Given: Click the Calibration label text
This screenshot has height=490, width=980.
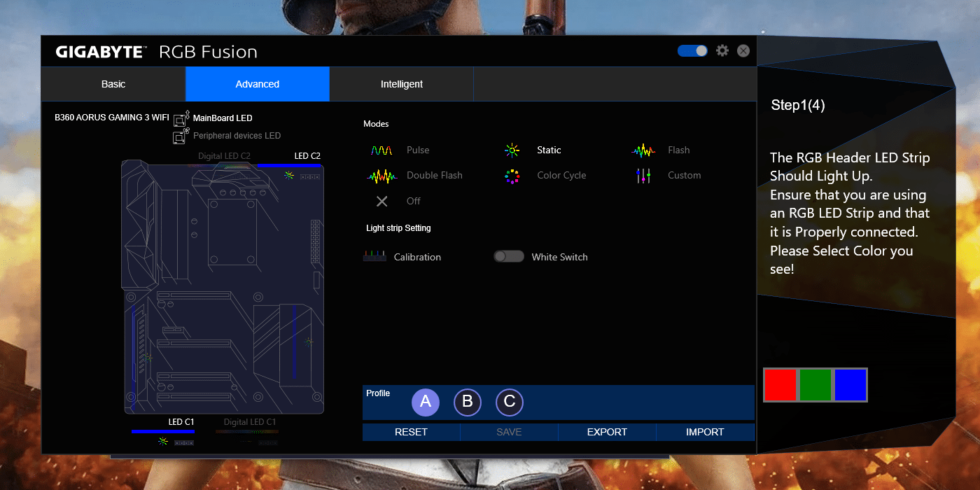Looking at the screenshot, I should coord(417,257).
